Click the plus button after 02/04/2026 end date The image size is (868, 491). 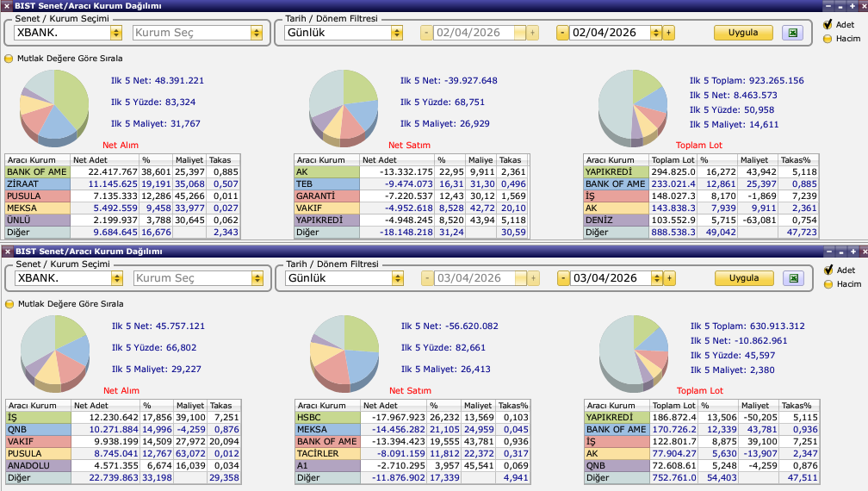click(x=669, y=33)
